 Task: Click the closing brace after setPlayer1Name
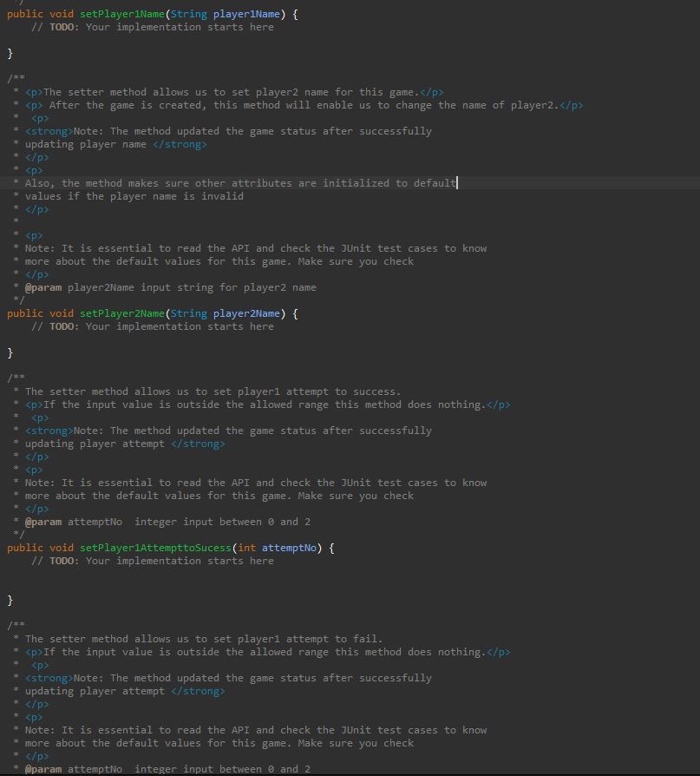click(8, 52)
